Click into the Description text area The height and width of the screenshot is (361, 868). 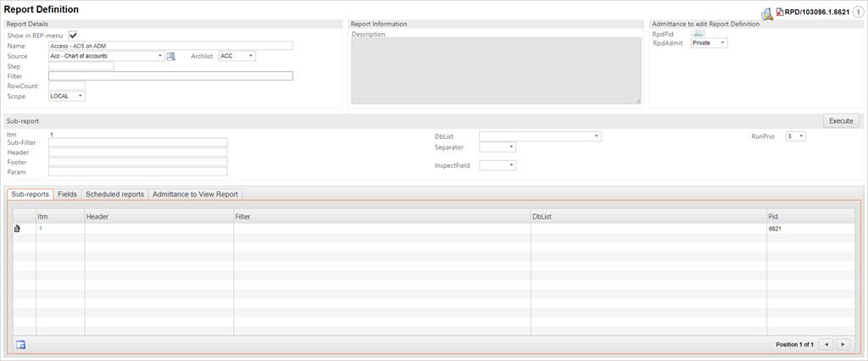(x=497, y=71)
